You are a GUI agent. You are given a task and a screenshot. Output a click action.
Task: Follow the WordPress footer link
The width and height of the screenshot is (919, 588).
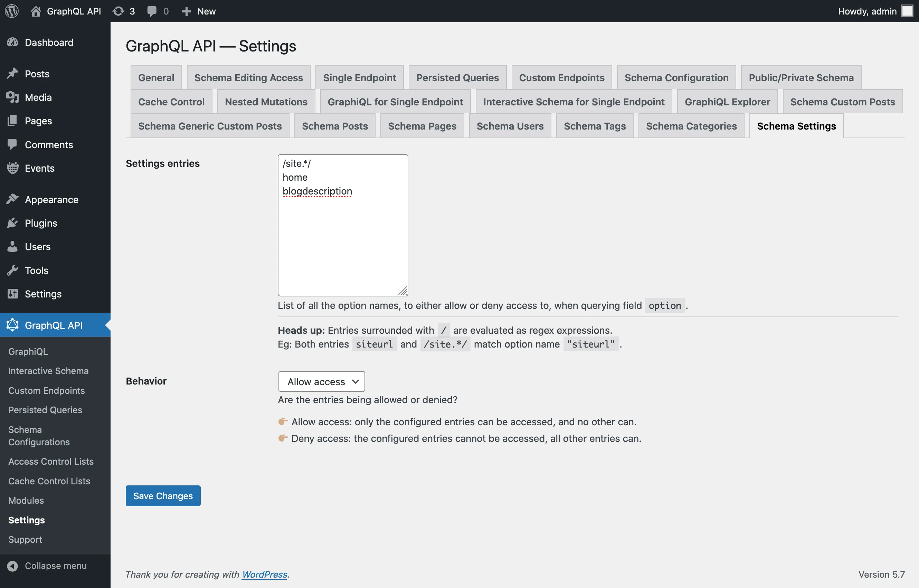click(265, 574)
